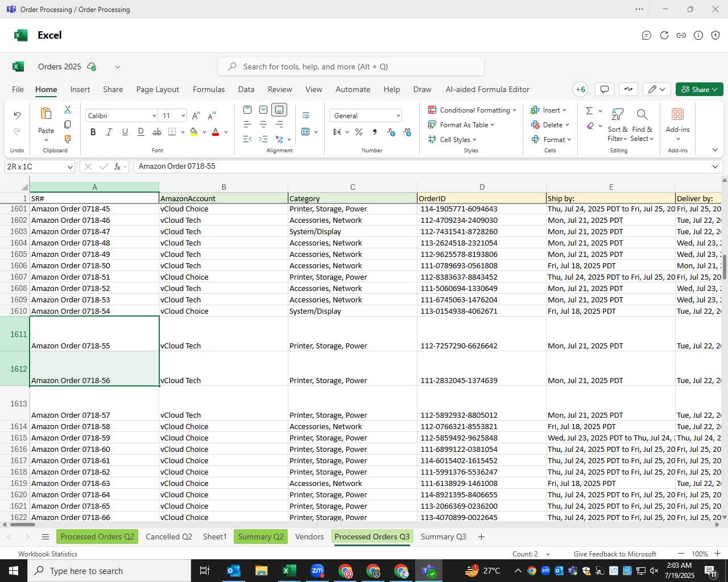
Task: Open Find & Select menu
Action: click(642, 125)
